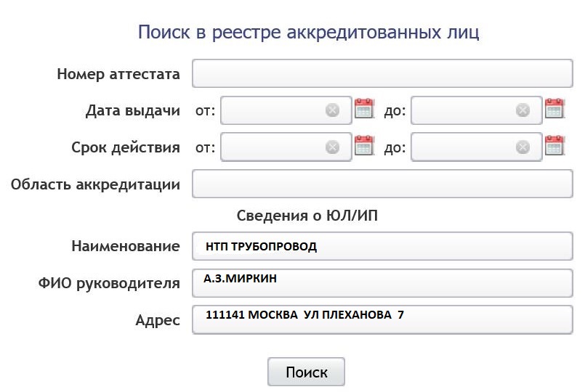Open calendar for issue date 'до'
The height and width of the screenshot is (392, 585).
tap(554, 108)
